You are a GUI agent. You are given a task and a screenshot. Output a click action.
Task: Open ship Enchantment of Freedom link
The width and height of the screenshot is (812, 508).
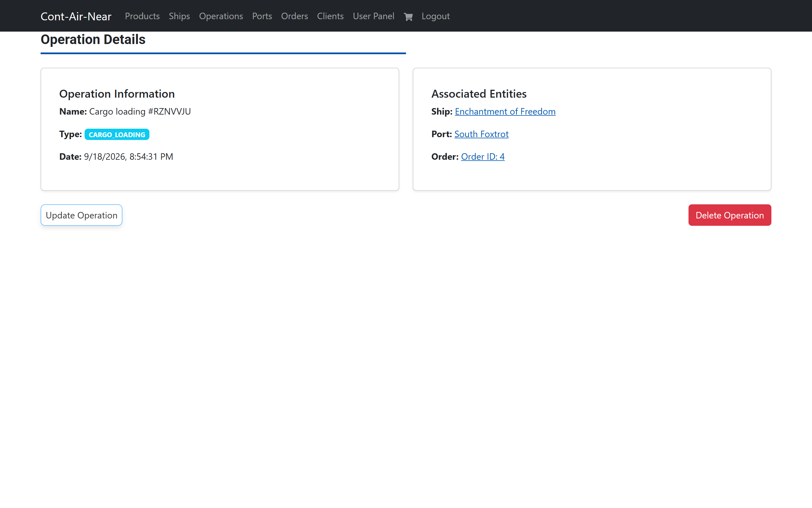pyautogui.click(x=505, y=111)
